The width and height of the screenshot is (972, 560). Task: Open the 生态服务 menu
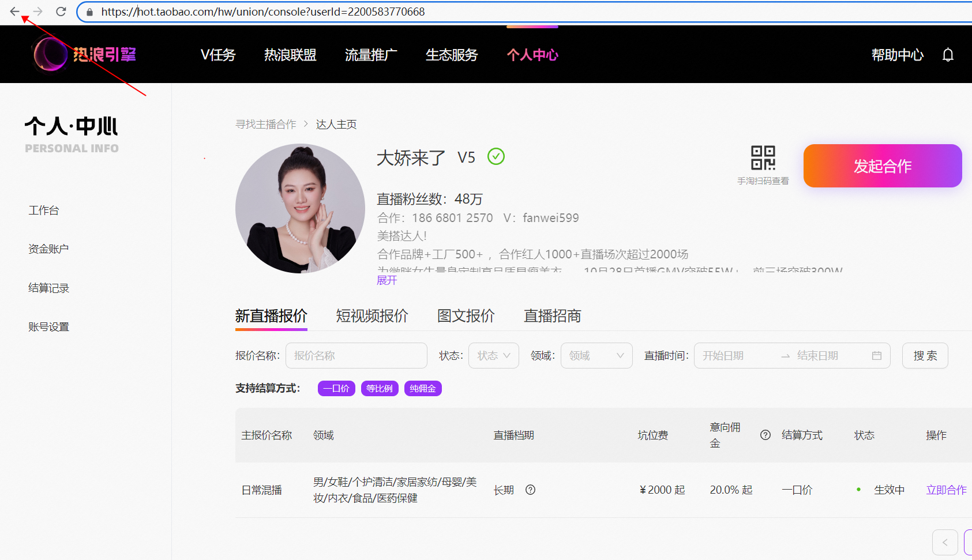coord(452,55)
